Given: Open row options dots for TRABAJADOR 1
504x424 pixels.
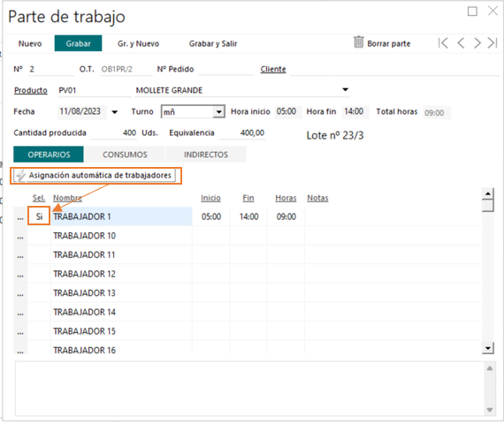Looking at the screenshot, I should click(20, 217).
